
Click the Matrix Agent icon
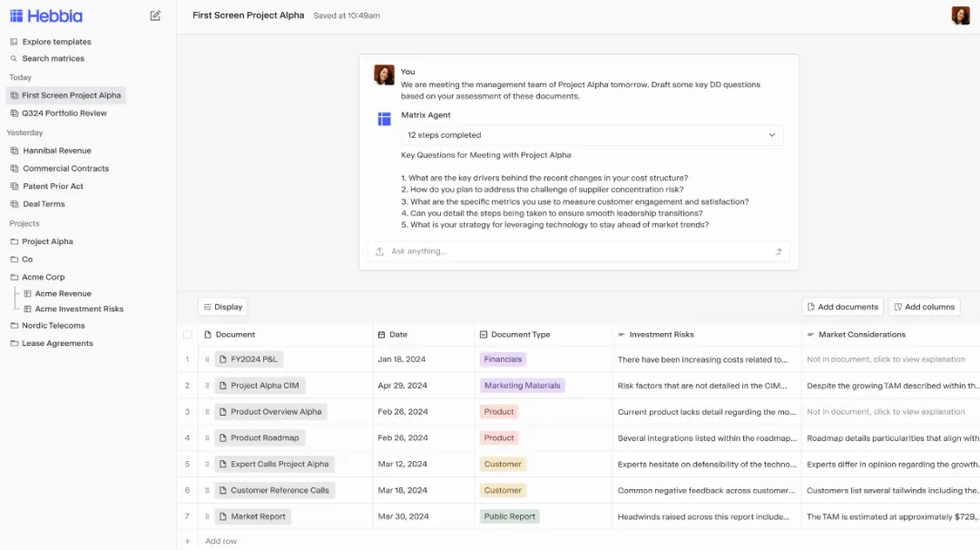(385, 119)
